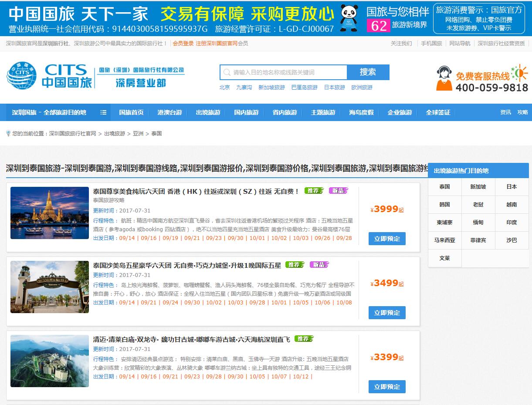The width and height of the screenshot is (532, 405).
Task: Click 立即预定 on the first tour listing
Action: 386,239
